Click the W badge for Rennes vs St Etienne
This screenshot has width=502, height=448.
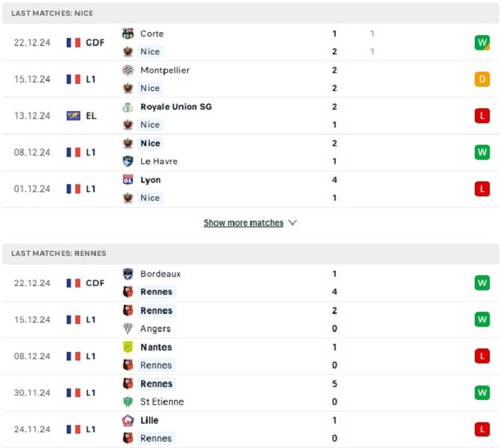[482, 393]
